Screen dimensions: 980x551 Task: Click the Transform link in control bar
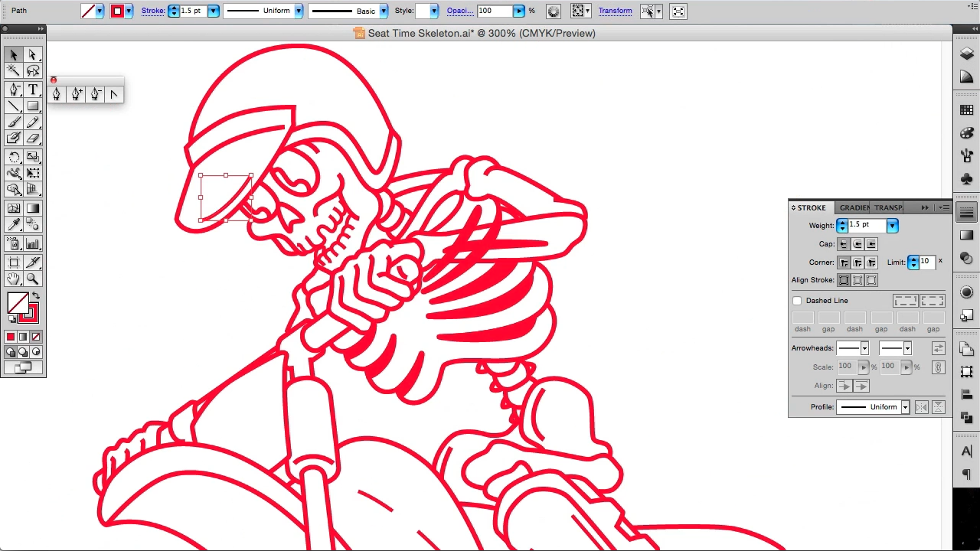tap(615, 11)
